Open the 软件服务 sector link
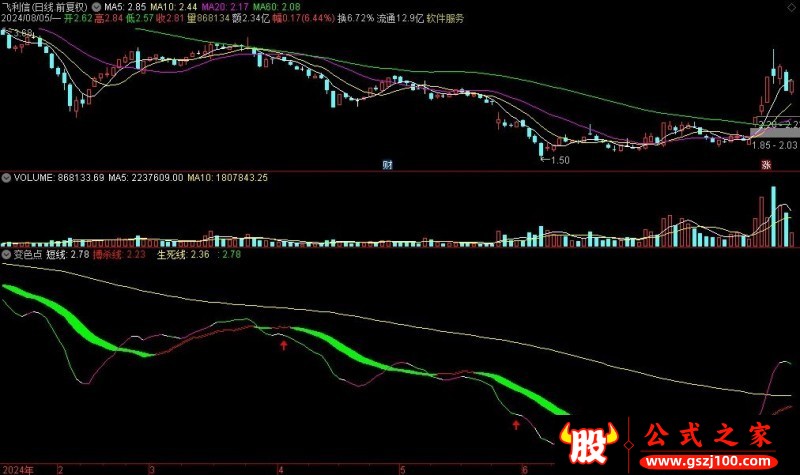 tap(445, 18)
